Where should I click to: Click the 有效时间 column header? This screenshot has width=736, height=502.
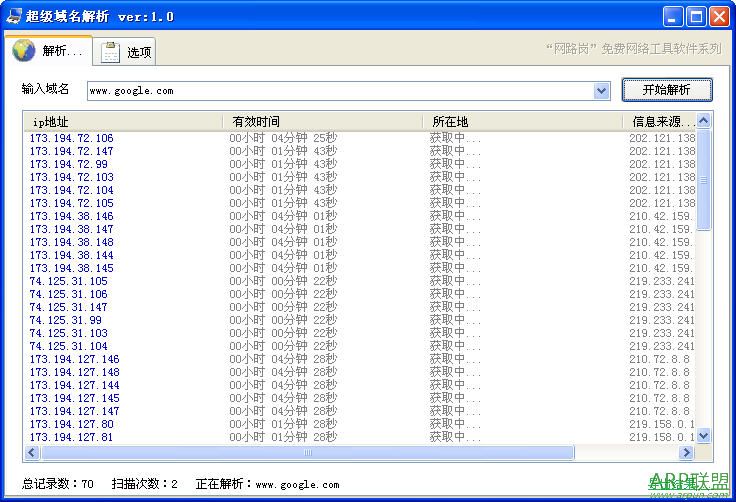[x=322, y=121]
